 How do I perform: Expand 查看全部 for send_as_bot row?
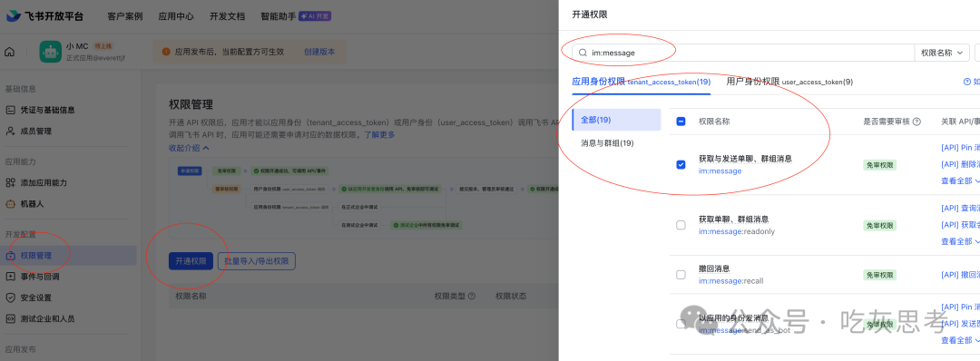point(960,340)
